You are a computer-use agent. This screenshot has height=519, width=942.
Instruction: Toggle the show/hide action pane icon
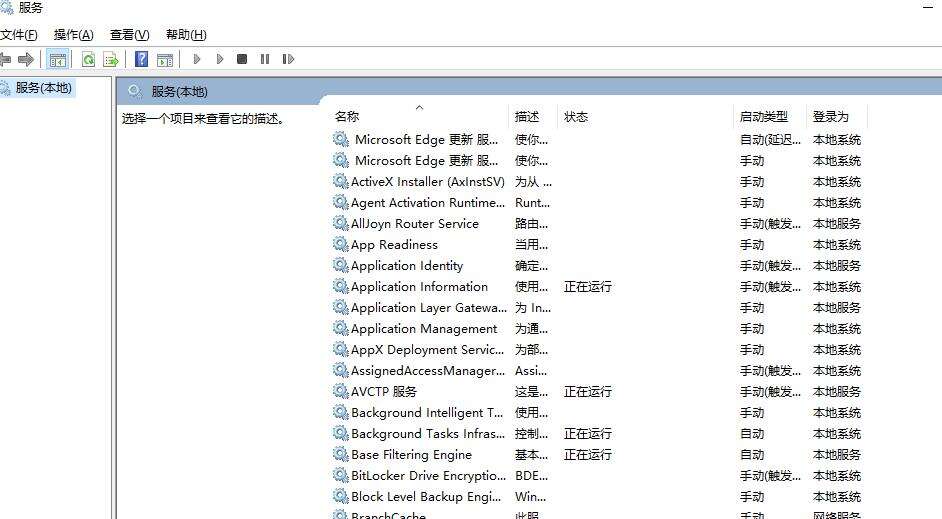coord(165,59)
